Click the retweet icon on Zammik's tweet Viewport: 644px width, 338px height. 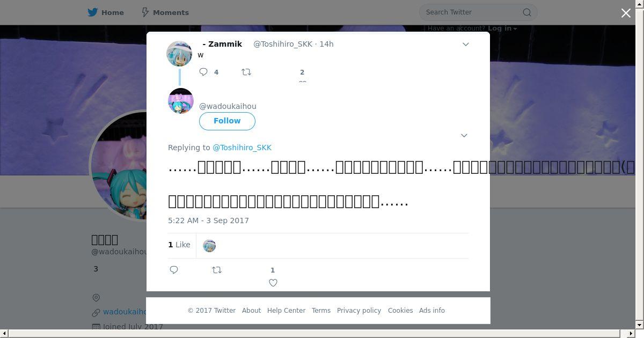246,72
